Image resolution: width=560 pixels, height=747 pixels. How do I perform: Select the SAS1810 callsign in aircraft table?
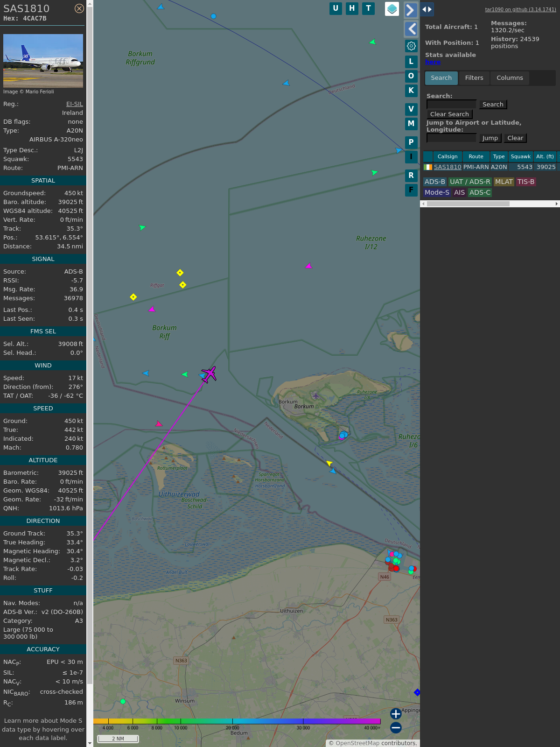pyautogui.click(x=448, y=167)
